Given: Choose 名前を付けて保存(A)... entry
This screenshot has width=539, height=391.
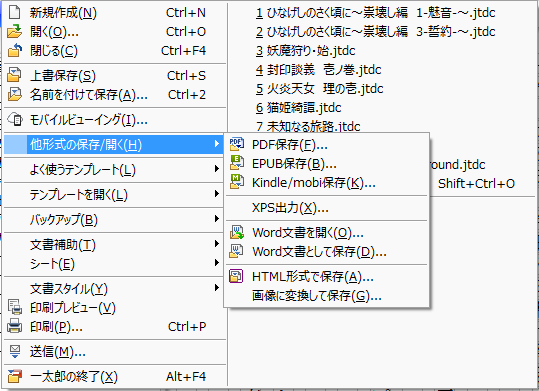Looking at the screenshot, I should tap(115, 94).
